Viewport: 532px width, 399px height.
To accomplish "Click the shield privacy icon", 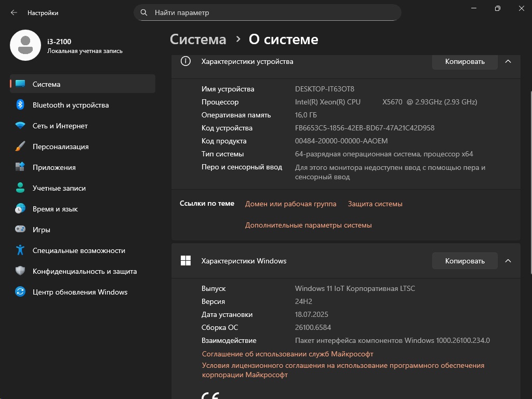I will tap(20, 271).
